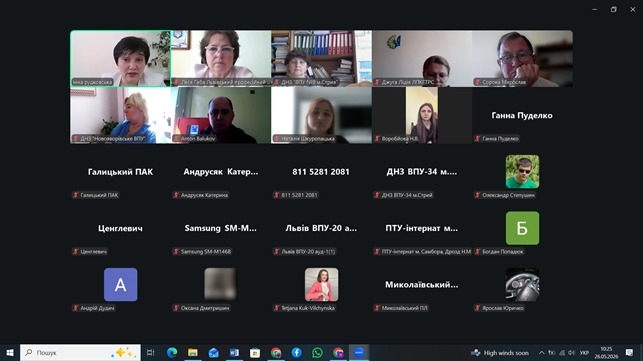The image size is (643, 361).
Task: Open Chrome icon next to Zoom
Action: (x=338, y=352)
